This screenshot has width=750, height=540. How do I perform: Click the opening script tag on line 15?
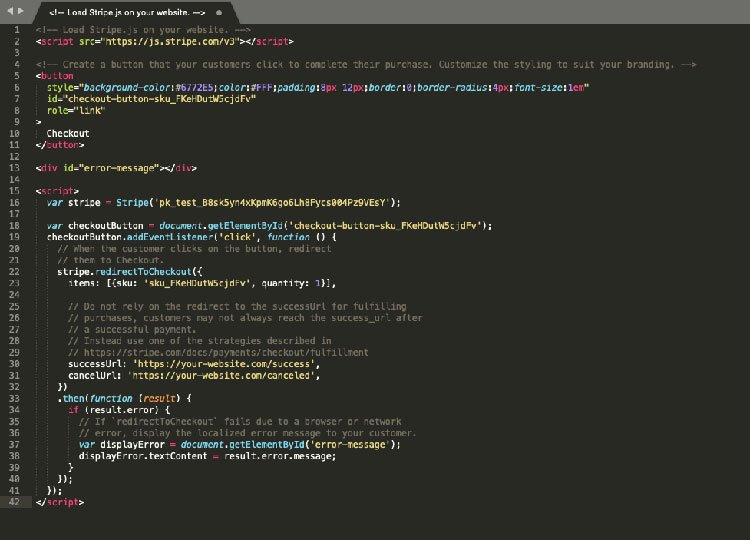(57, 191)
